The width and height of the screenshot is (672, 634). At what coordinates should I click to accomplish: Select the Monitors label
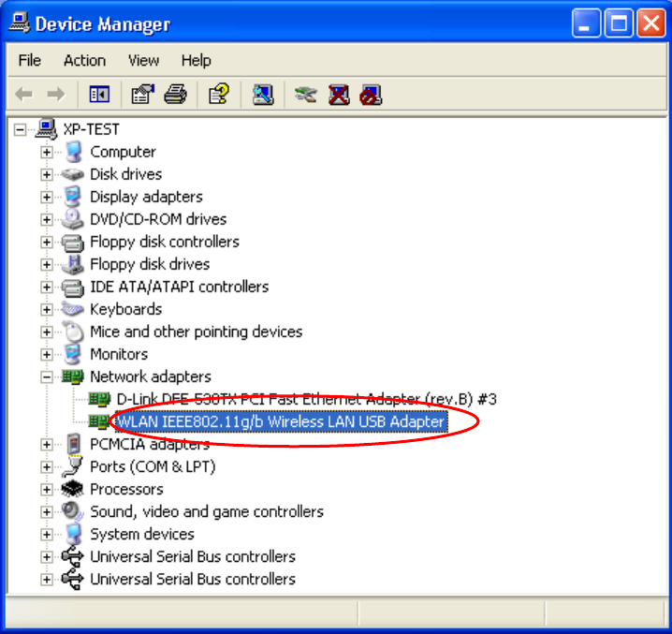119,354
